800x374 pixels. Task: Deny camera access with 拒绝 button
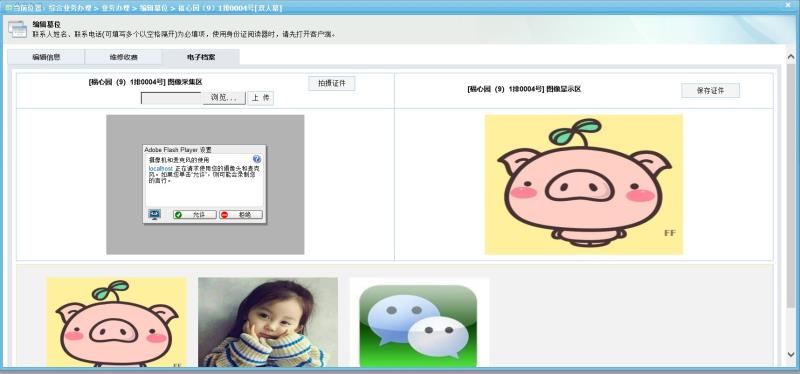tap(241, 215)
